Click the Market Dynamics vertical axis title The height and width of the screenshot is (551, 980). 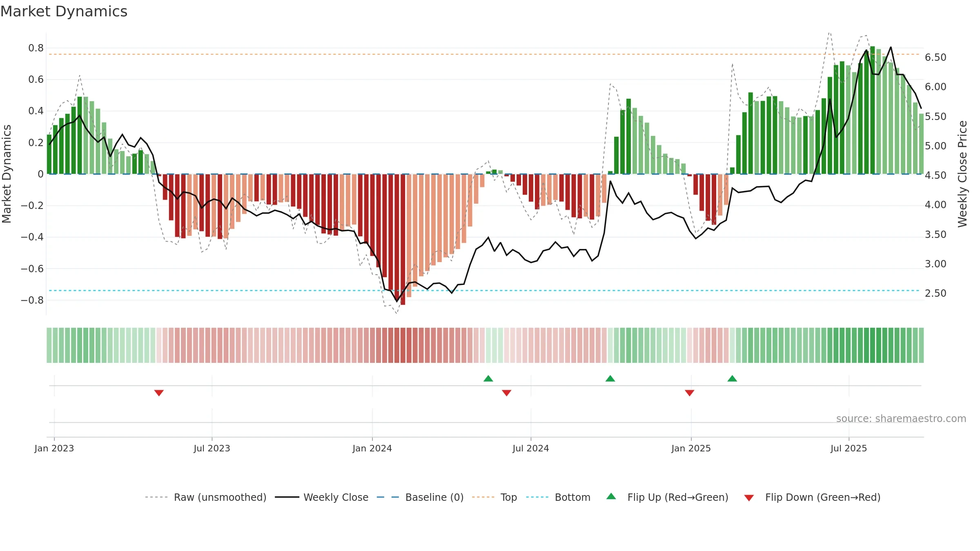[x=7, y=174]
